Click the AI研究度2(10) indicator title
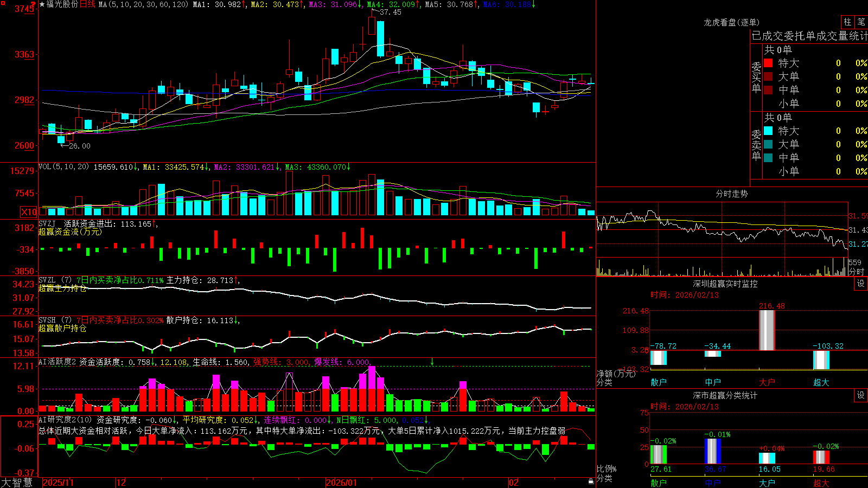868x488 pixels. [x=65, y=420]
